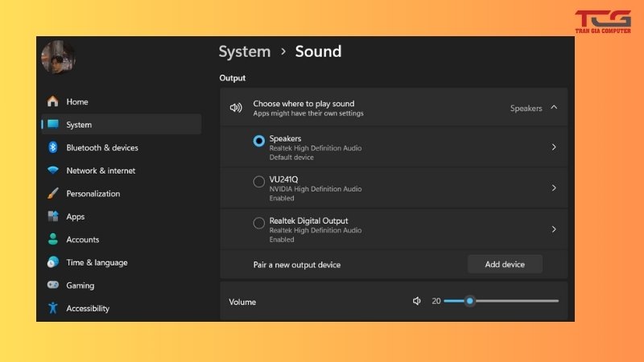644x362 pixels.
Task: Click the Add device button
Action: [505, 264]
